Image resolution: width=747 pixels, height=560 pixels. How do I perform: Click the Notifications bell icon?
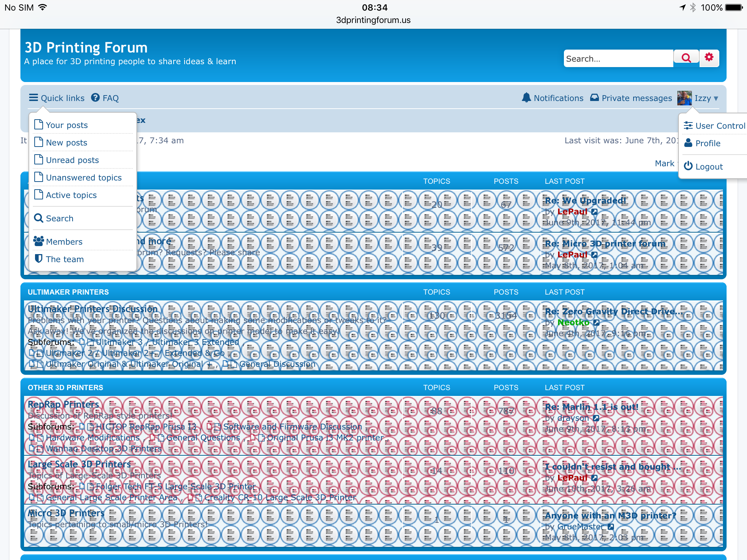[526, 98]
